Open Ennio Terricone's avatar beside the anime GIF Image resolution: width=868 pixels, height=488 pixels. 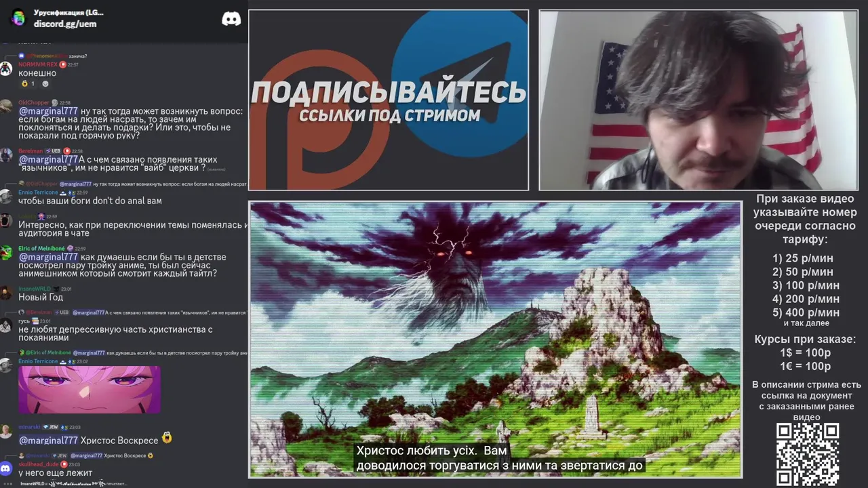tap(6, 366)
